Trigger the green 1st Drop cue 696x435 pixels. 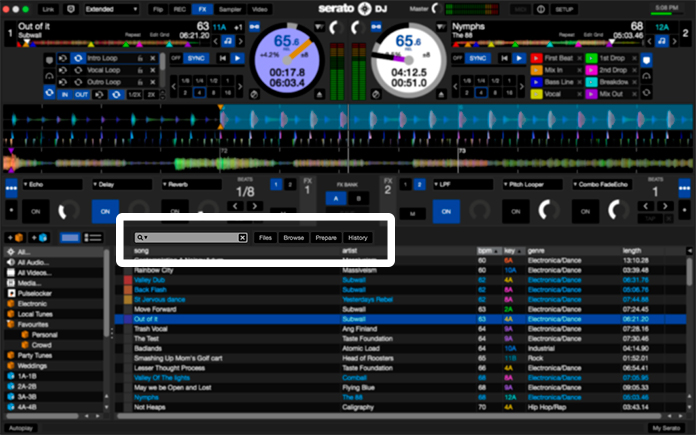(591, 58)
